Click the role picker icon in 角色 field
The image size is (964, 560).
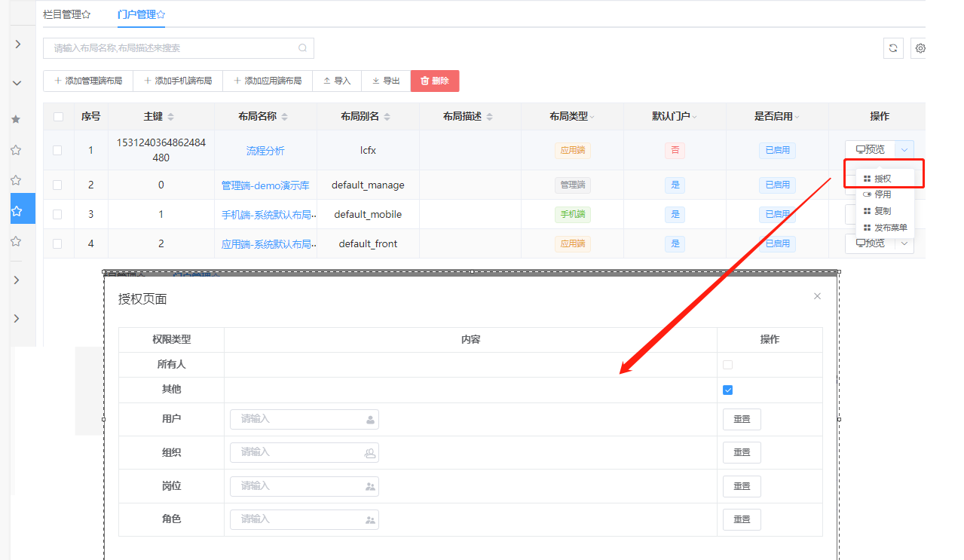pos(370,520)
